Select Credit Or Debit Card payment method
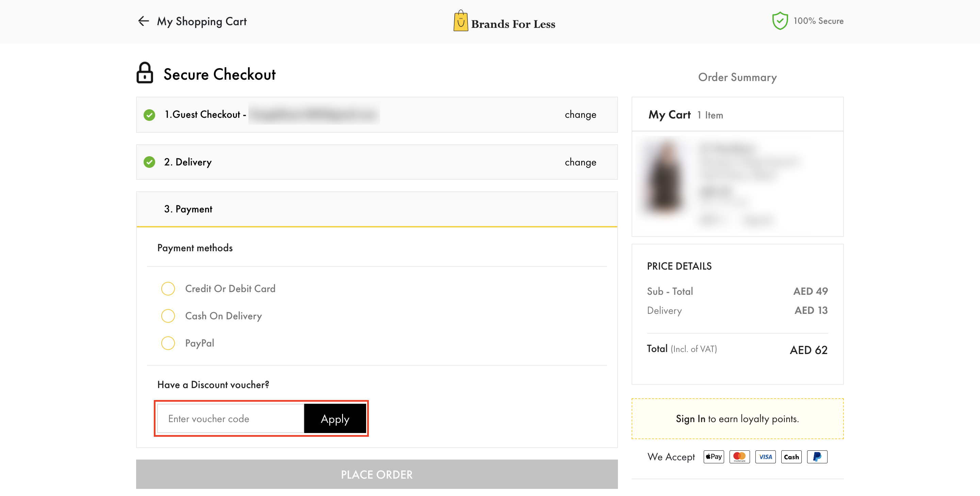 [168, 289]
